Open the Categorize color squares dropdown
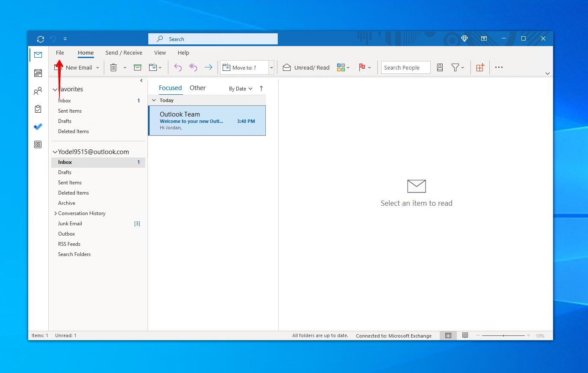 [343, 67]
